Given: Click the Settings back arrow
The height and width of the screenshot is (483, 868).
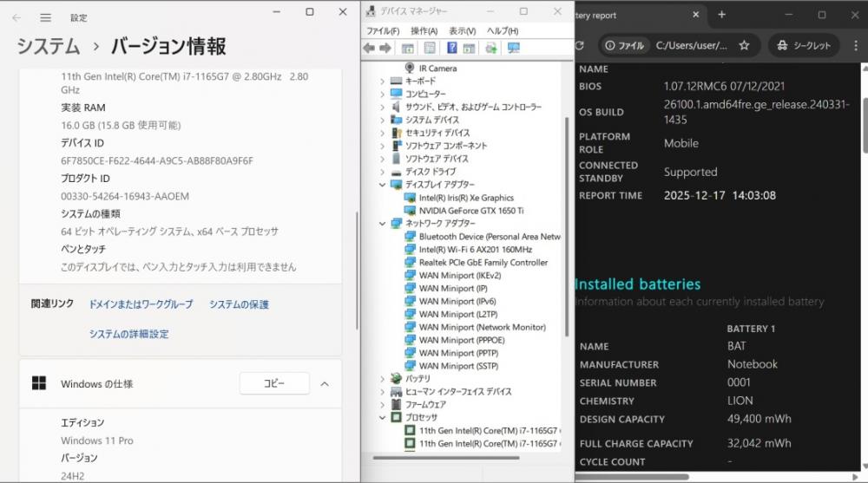Looking at the screenshot, I should click(x=16, y=17).
